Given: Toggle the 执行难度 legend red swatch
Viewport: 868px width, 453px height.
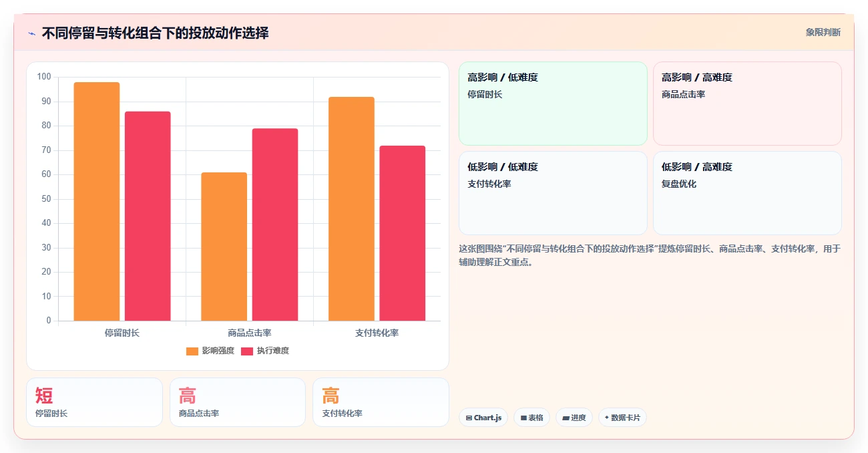Looking at the screenshot, I should click(x=247, y=351).
